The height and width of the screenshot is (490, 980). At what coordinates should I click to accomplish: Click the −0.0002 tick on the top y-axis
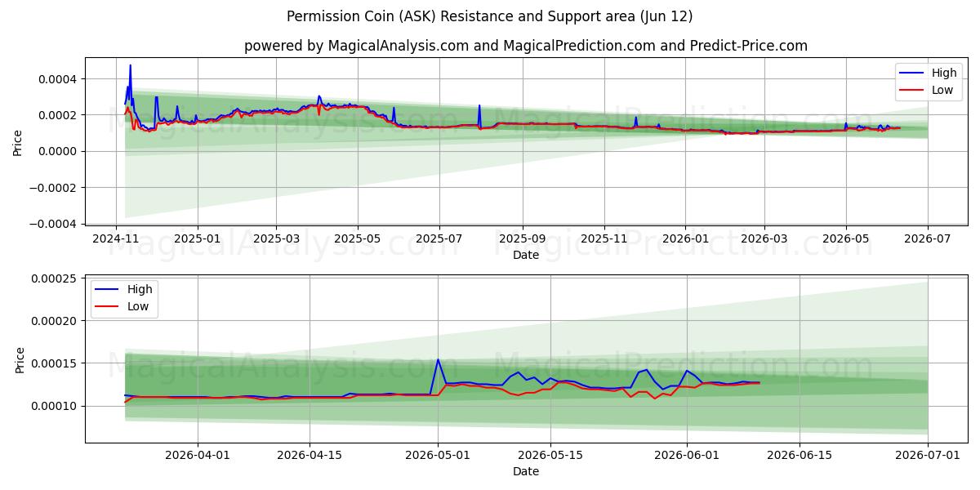(x=53, y=188)
